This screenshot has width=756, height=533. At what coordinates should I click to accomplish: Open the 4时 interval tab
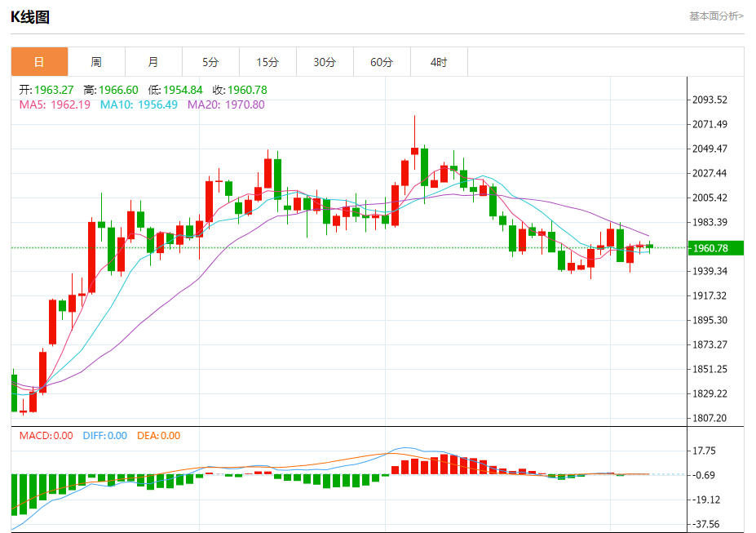[440, 62]
